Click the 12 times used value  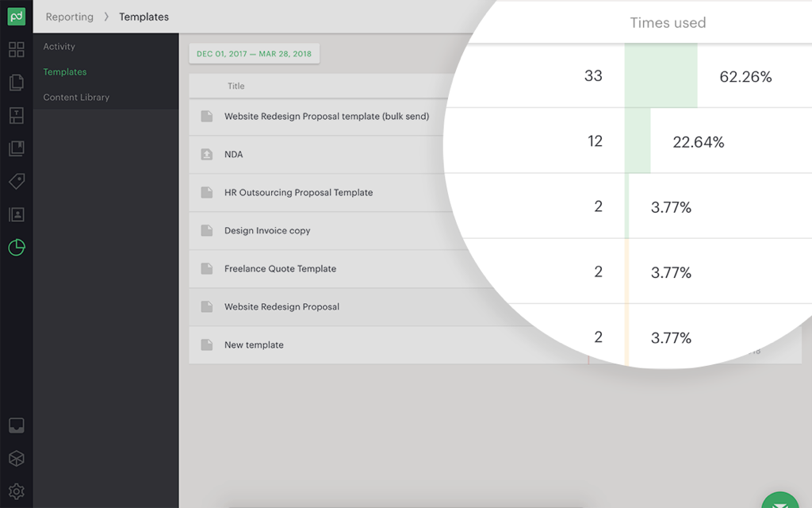coord(595,141)
